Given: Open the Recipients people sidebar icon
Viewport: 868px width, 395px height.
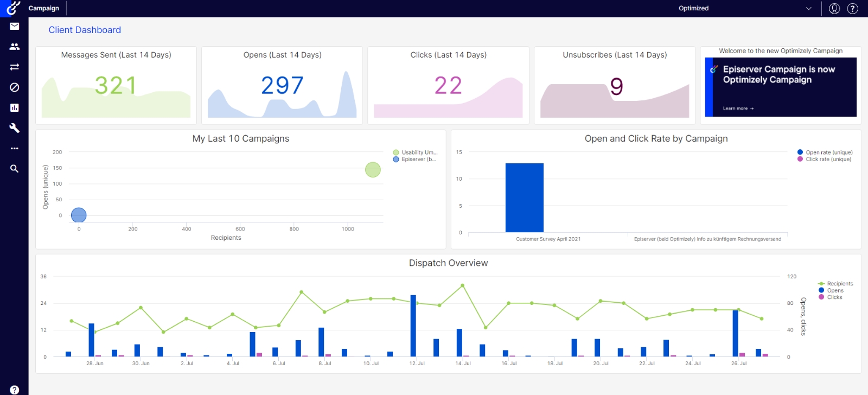Looking at the screenshot, I should coord(15,47).
